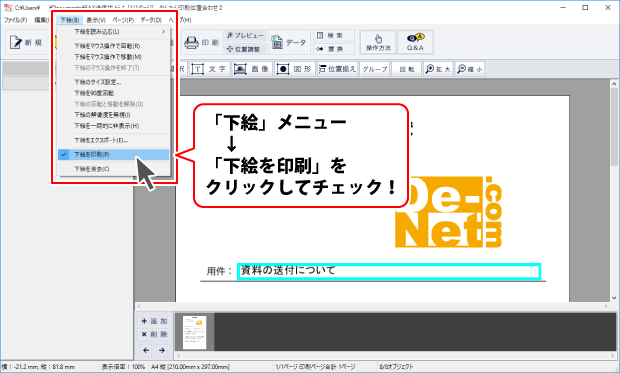Viewport: 620px width, 373px height.
Task: Open the データ (Data) toolbar button
Action: click(289, 42)
